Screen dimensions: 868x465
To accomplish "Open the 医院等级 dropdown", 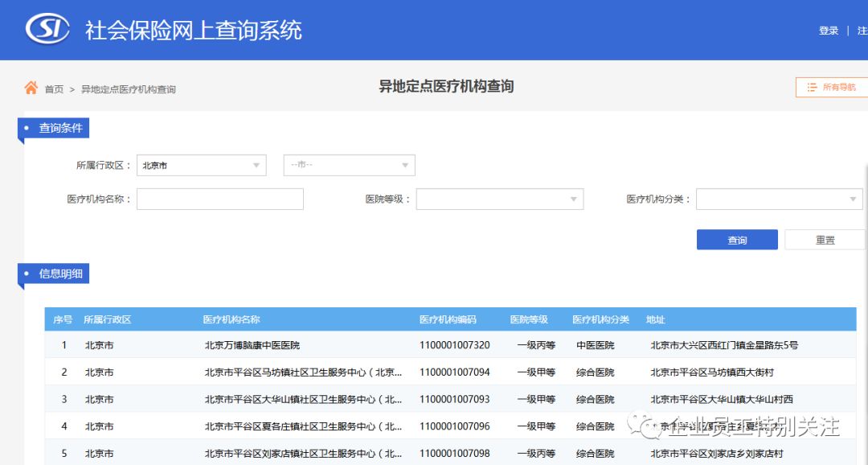I will tap(500, 199).
